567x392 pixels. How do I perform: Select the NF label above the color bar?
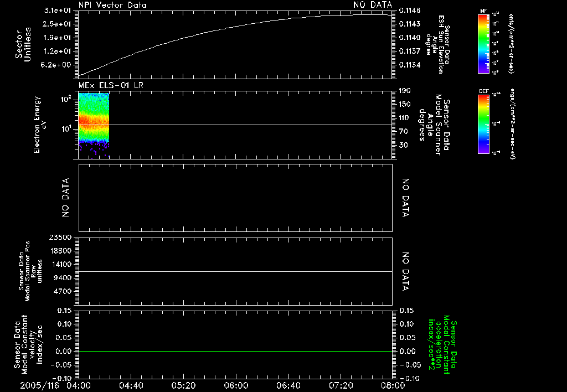click(483, 11)
